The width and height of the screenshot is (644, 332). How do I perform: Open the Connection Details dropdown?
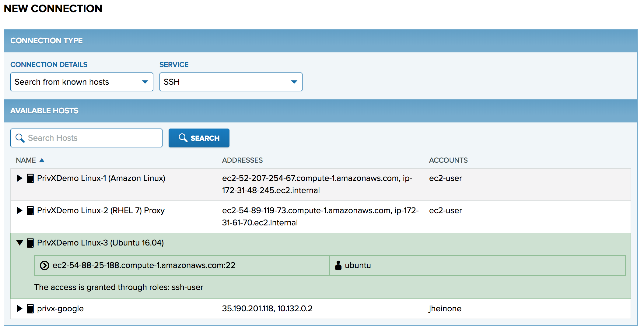tap(82, 82)
